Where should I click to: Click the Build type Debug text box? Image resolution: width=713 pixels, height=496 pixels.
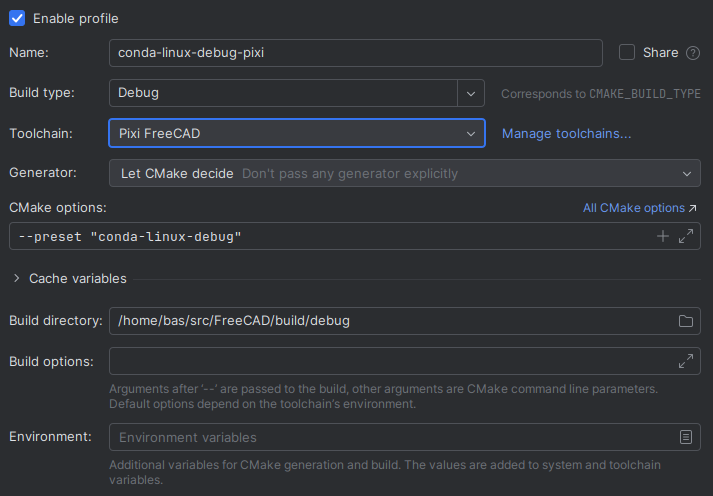282,93
